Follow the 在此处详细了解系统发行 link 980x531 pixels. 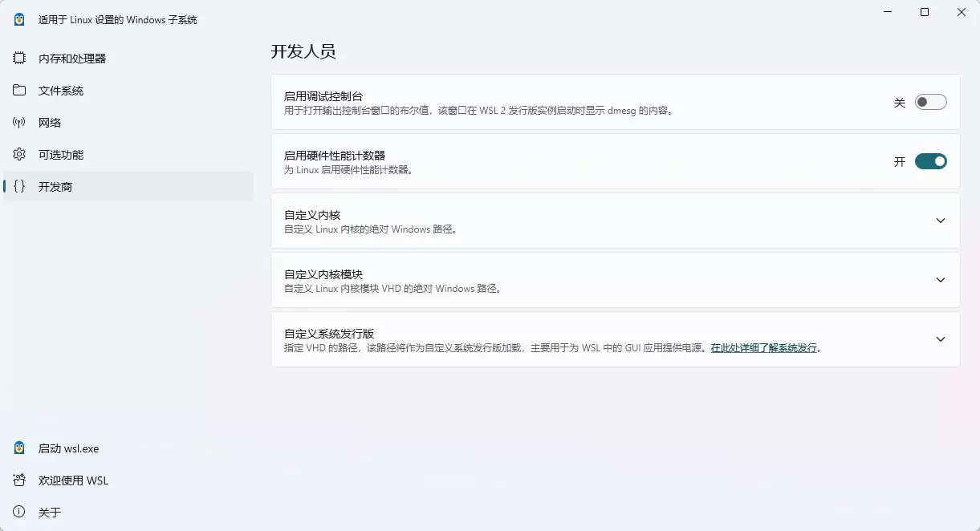(763, 348)
